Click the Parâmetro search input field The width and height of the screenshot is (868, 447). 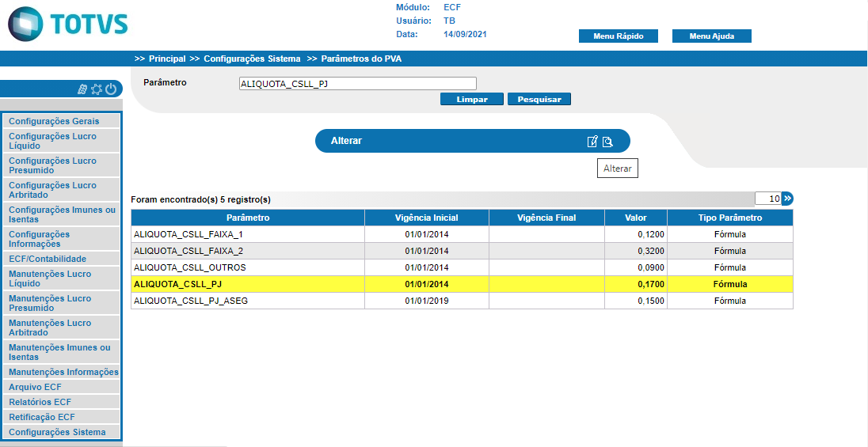[358, 84]
